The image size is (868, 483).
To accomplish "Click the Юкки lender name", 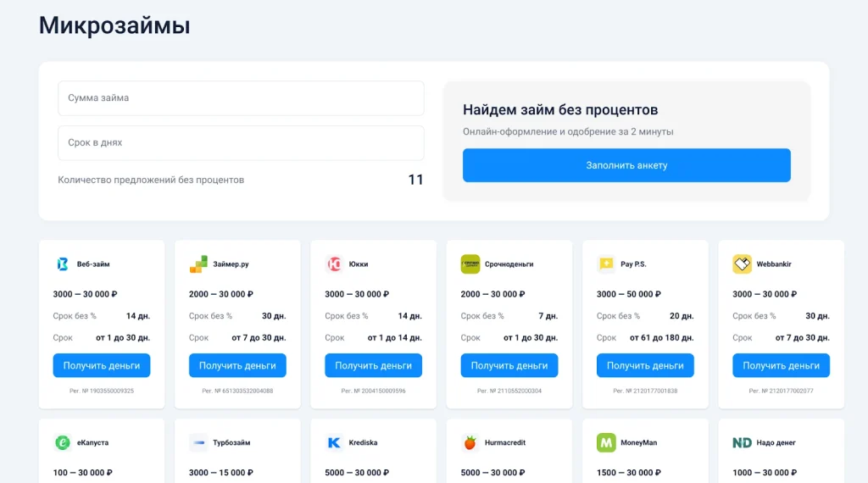I will point(359,264).
